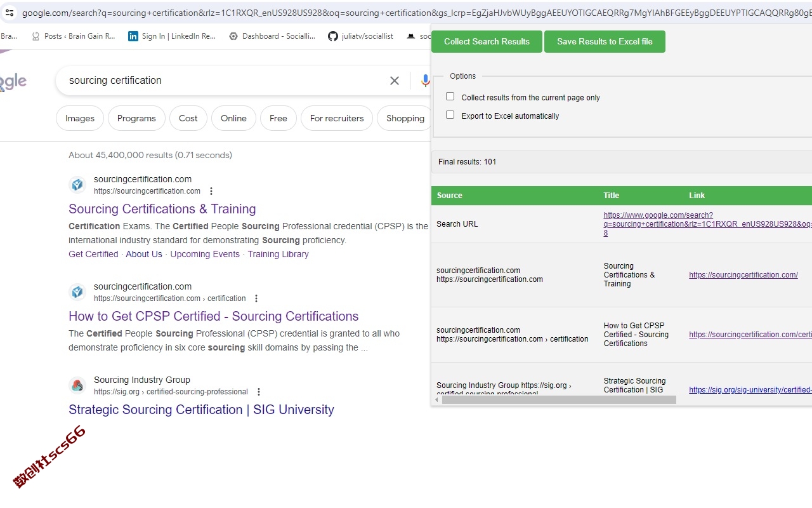Click the browser address bar URL
Image resolution: width=812 pixels, height=508 pixels.
point(416,12)
